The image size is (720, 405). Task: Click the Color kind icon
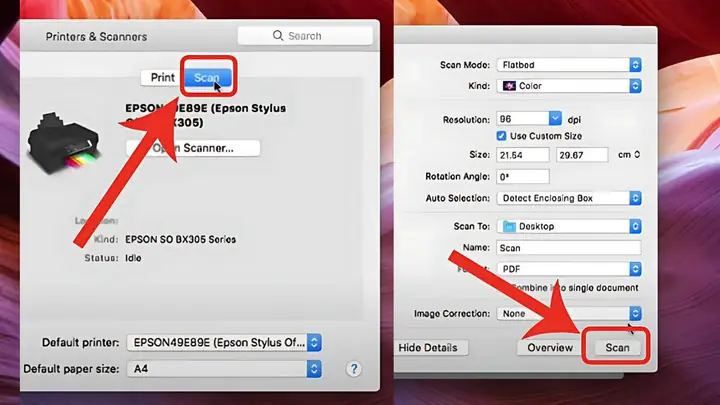(x=509, y=86)
